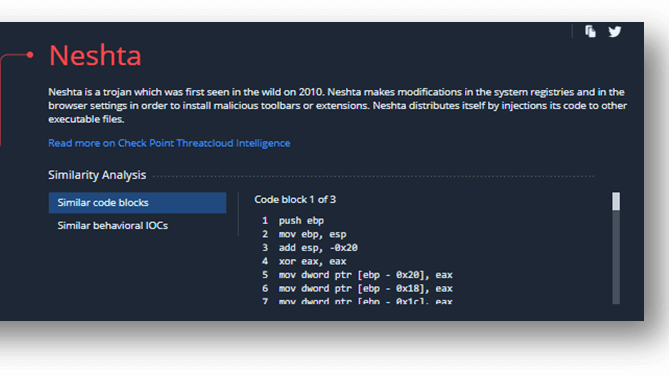Copy report using the copy icon
669x376 pixels.
[590, 32]
